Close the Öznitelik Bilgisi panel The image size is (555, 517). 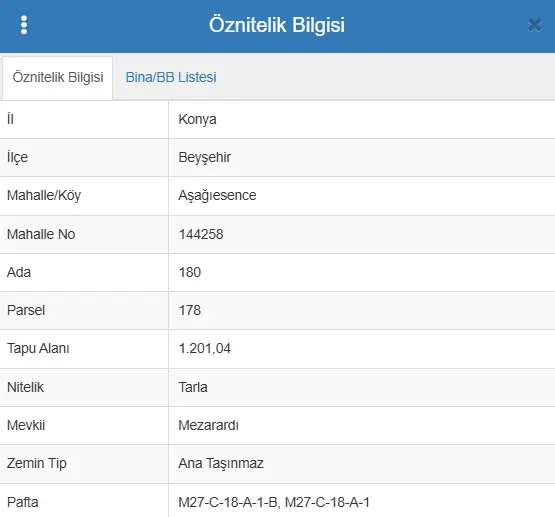534,25
